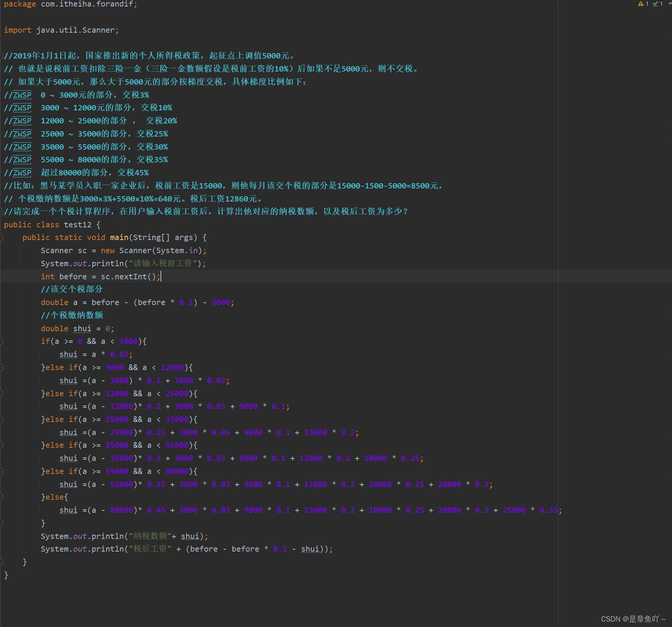Screen dimensions: 672x627
Task: Fold the if(a >= 0 && a < 3000) block
Action: click(2, 342)
